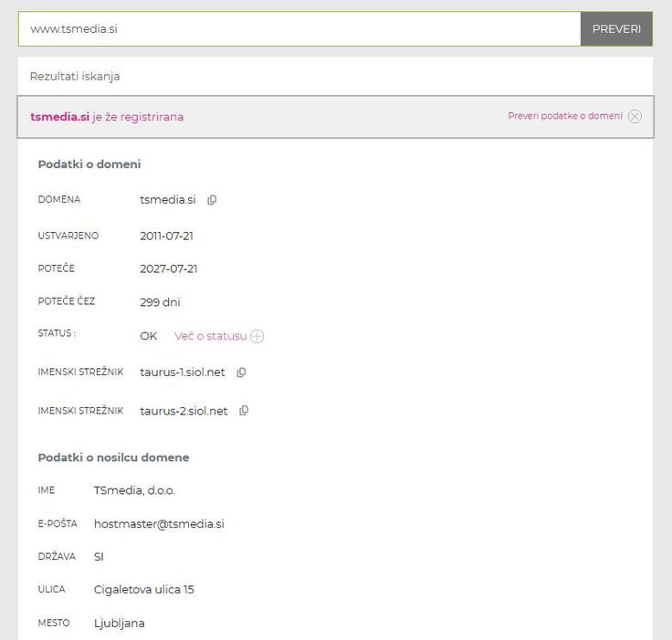Viewport: 672px width, 640px height.
Task: Close domain details with X circle icon
Action: [x=635, y=116]
